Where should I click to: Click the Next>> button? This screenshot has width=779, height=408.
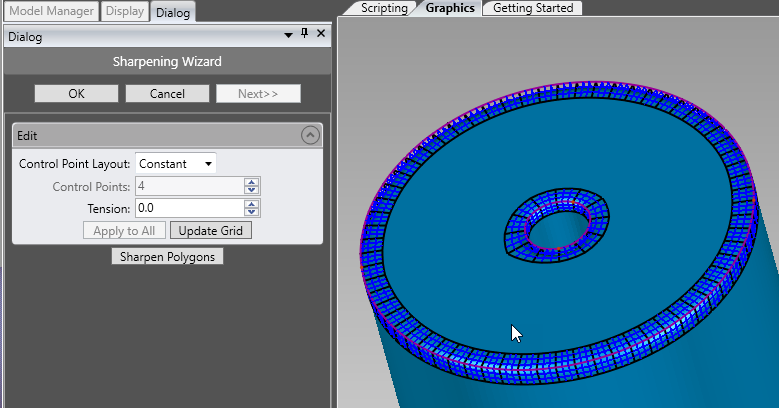click(x=258, y=93)
